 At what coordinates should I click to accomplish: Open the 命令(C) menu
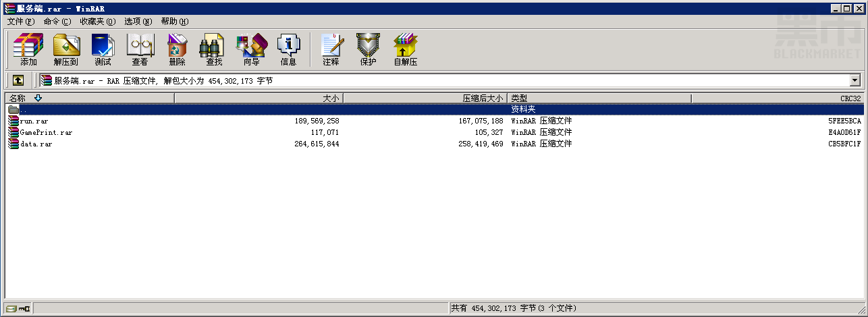tap(57, 22)
